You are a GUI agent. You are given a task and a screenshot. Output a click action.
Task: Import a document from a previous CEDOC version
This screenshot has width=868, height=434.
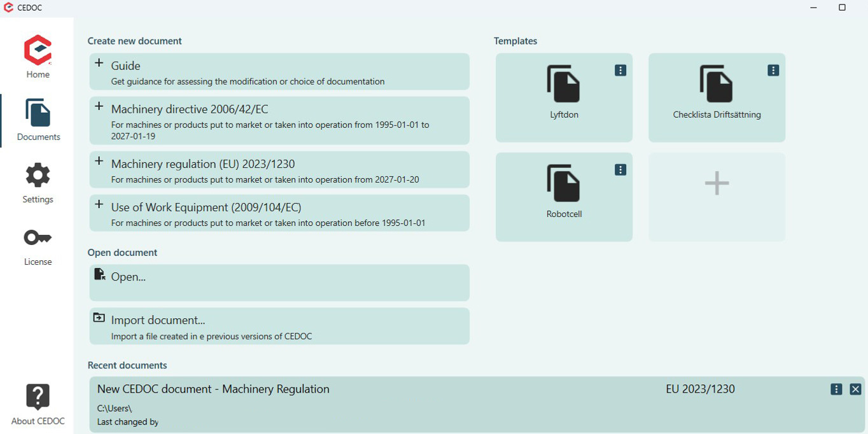tap(279, 325)
